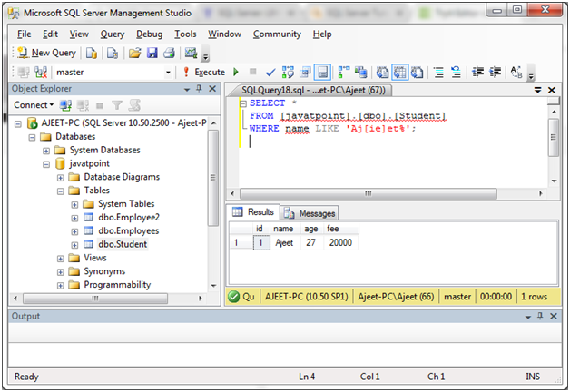Toggle the Object Explorer auto-hide pin
The width and height of the screenshot is (570, 392).
click(199, 88)
